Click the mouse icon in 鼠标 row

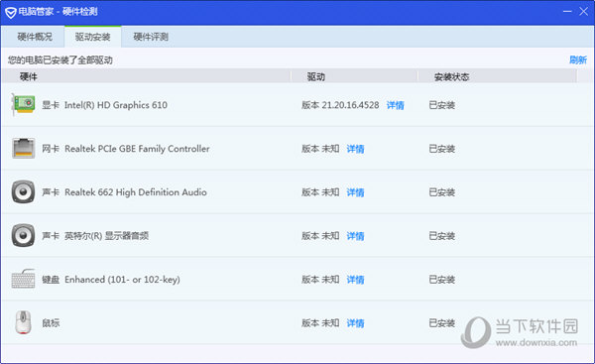tap(23, 322)
